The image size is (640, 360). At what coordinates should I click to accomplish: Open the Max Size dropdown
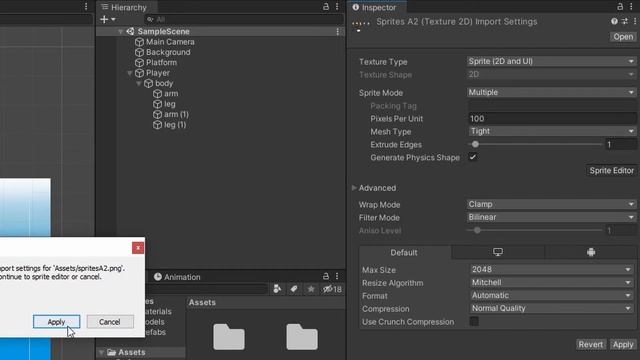(551, 269)
